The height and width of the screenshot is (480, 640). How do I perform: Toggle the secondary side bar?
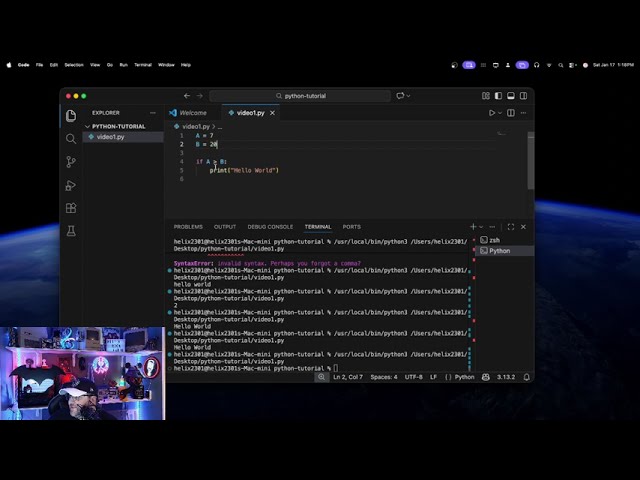524,96
